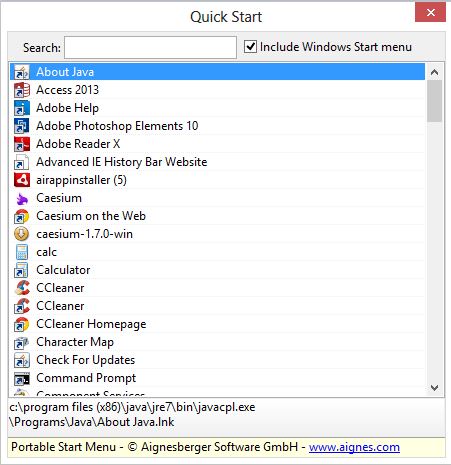Select the caesium-1.7.0-win installer icon
The image size is (451, 465).
(22, 234)
